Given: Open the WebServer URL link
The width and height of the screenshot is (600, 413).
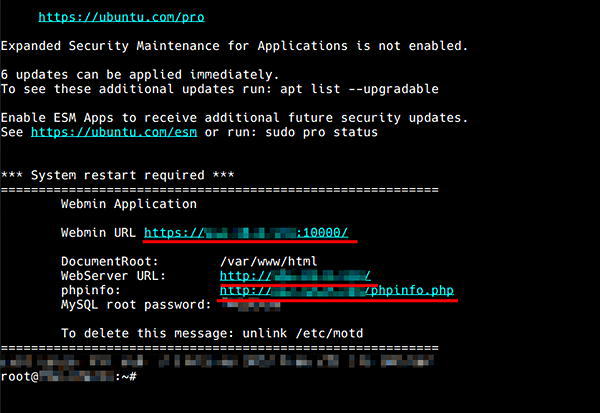Looking at the screenshot, I should (295, 276).
